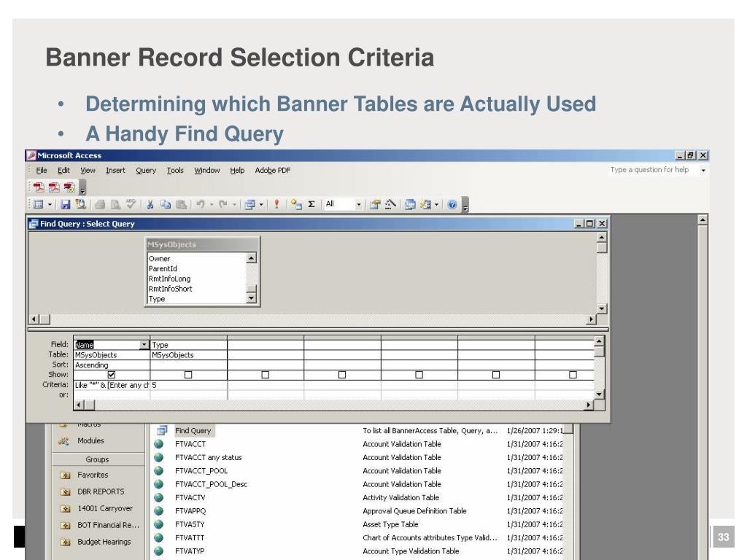The width and height of the screenshot is (747, 560).
Task: Run the Spelling check toolbar icon
Action: pos(131,204)
